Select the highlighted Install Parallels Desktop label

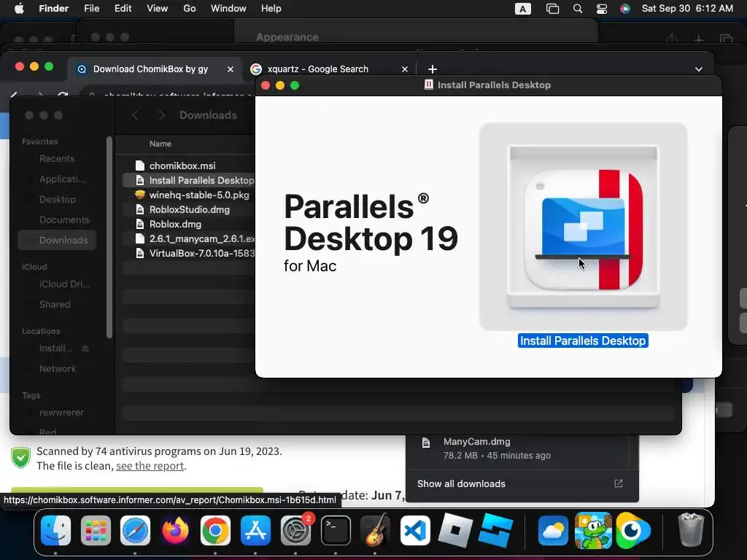tap(583, 341)
